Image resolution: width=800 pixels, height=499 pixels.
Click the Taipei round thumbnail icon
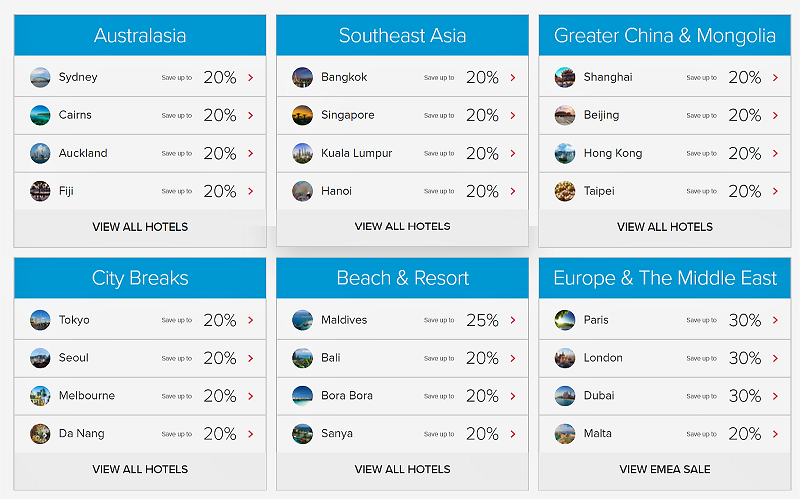tap(565, 191)
